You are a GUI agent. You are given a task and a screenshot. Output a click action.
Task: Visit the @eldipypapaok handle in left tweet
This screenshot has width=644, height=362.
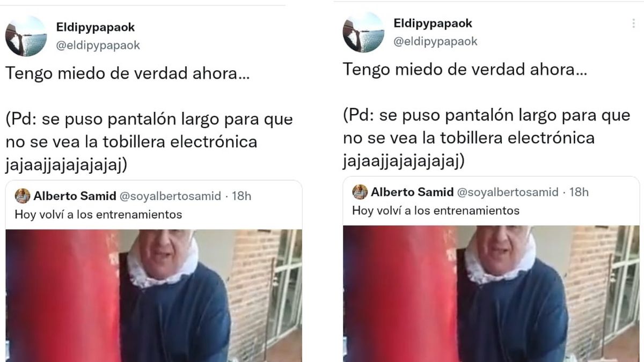pyautogui.click(x=98, y=46)
